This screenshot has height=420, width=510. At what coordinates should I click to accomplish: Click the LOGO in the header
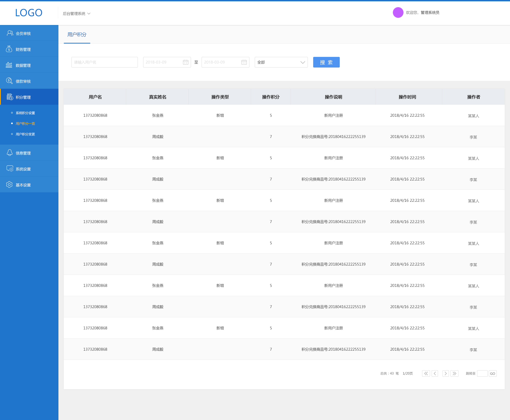29,13
